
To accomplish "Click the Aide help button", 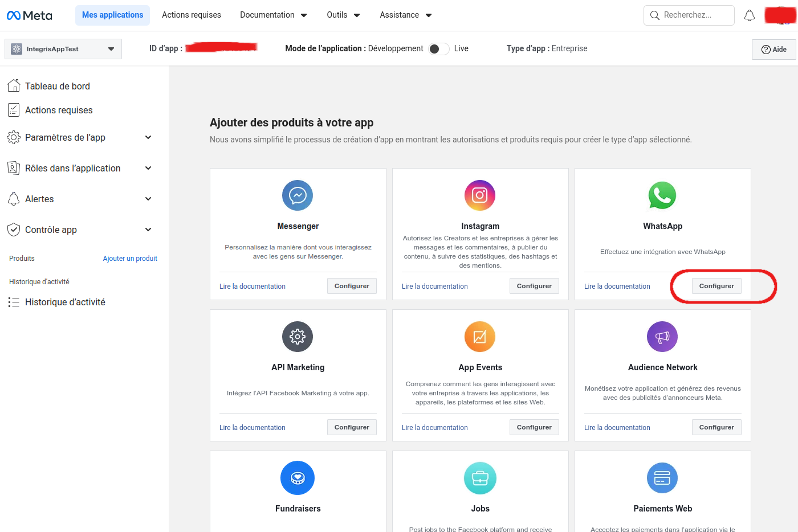I will [x=774, y=50].
